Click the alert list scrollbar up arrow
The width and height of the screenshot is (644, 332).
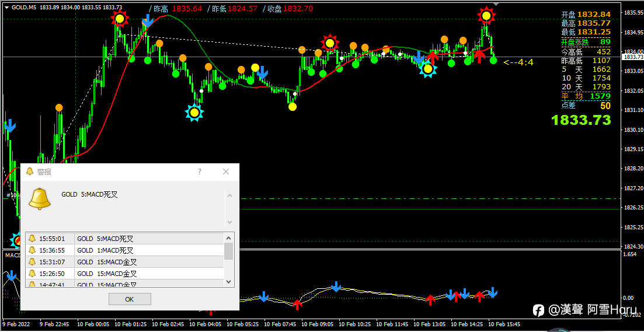click(x=229, y=237)
